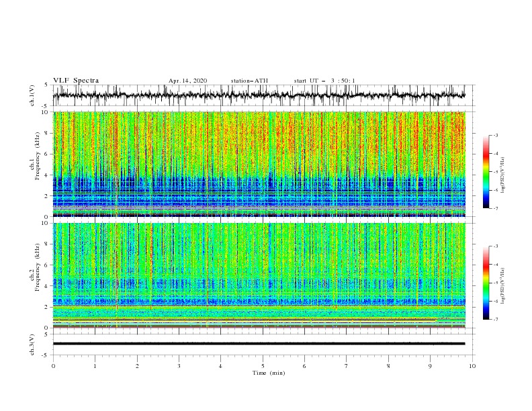This screenshot has width=532, height=411.
Task: Click the "6" kHz tick on ch.1 axis
Action: [47, 154]
